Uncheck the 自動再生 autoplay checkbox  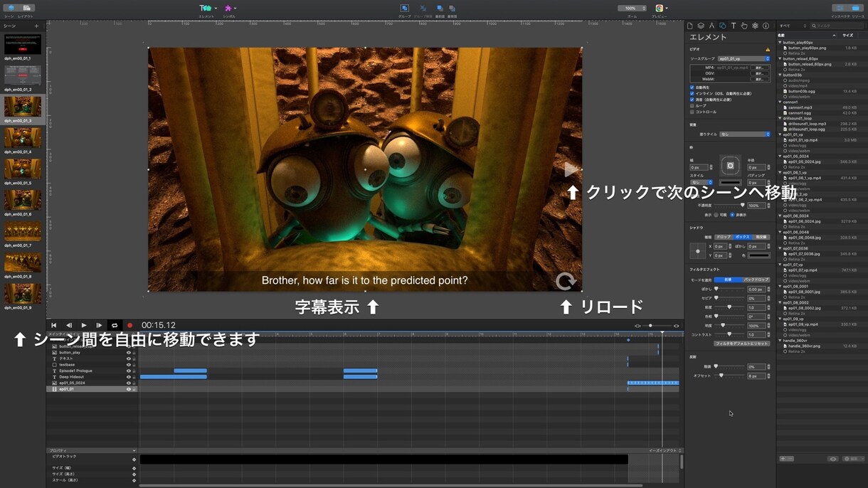[x=692, y=87]
